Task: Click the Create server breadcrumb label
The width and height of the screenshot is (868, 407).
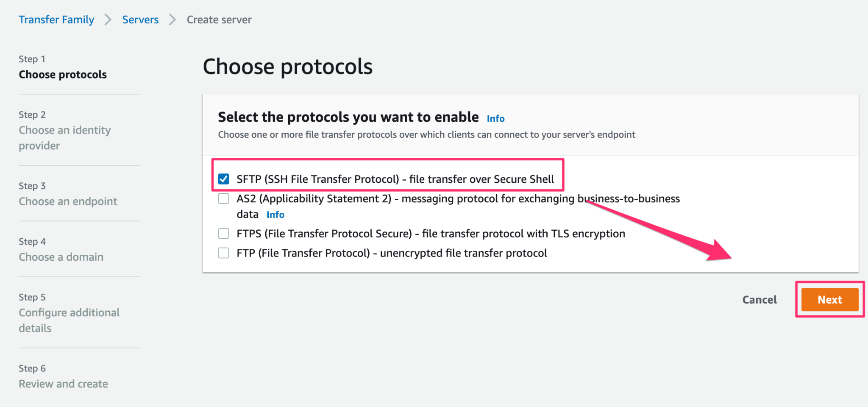Action: coord(219,19)
